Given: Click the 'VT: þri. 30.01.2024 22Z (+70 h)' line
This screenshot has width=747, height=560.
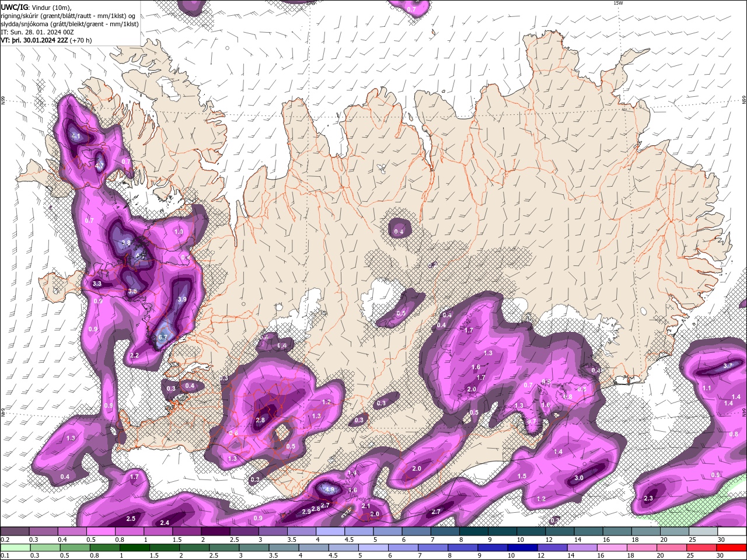Looking at the screenshot, I should pos(47,40).
